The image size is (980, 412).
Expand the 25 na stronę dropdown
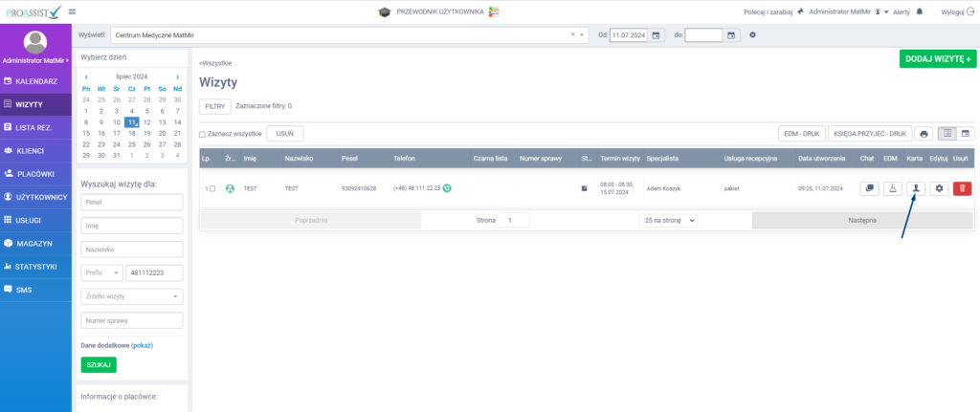668,220
